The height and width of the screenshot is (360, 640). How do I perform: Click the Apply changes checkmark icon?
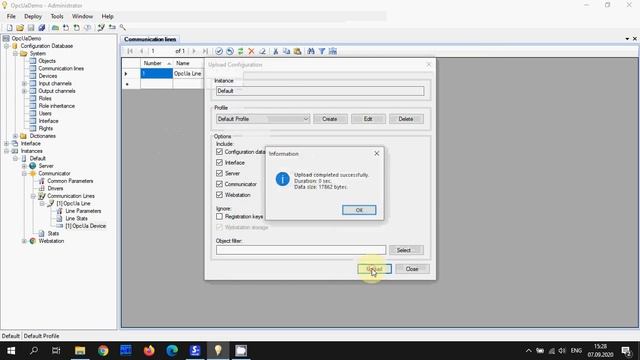tap(219, 51)
